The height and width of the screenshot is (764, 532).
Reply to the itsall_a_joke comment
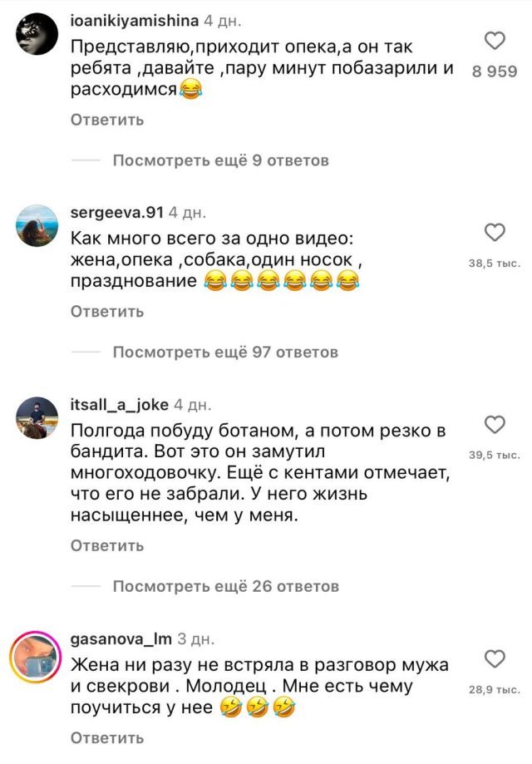click(107, 546)
